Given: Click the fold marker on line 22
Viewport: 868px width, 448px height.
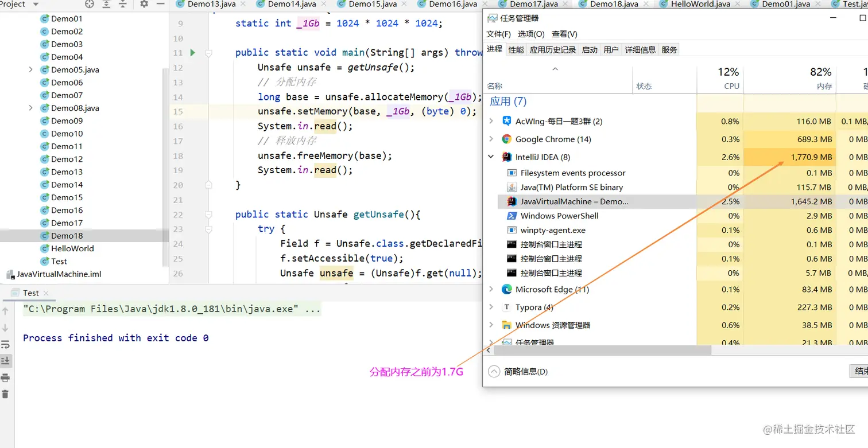Looking at the screenshot, I should pyautogui.click(x=209, y=215).
